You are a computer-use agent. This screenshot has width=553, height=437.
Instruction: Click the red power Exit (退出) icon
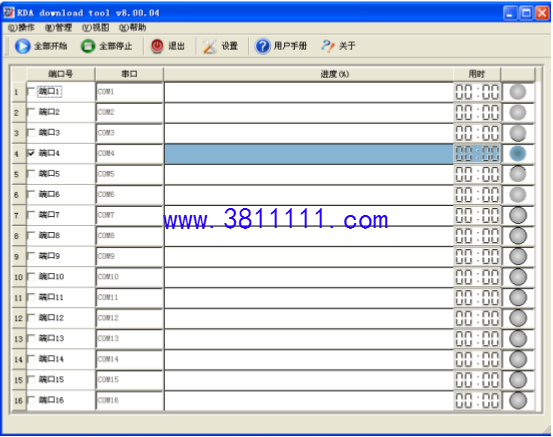[x=157, y=46]
